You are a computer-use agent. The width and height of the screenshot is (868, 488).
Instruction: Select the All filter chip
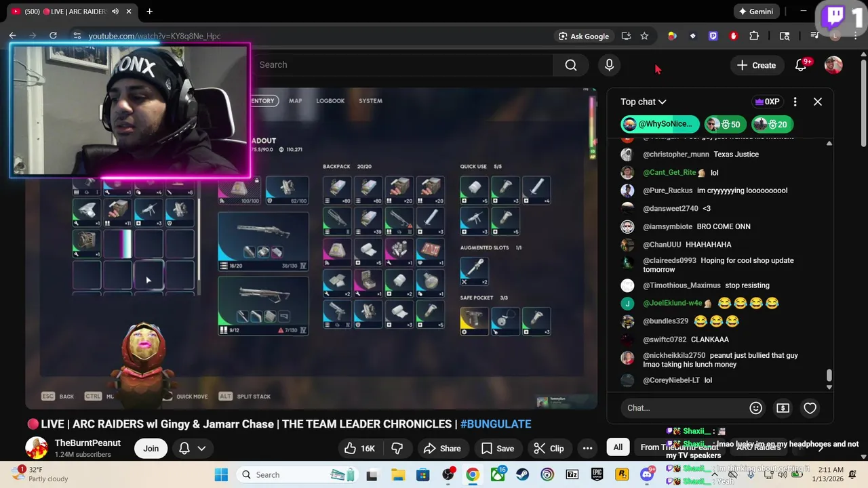click(618, 447)
